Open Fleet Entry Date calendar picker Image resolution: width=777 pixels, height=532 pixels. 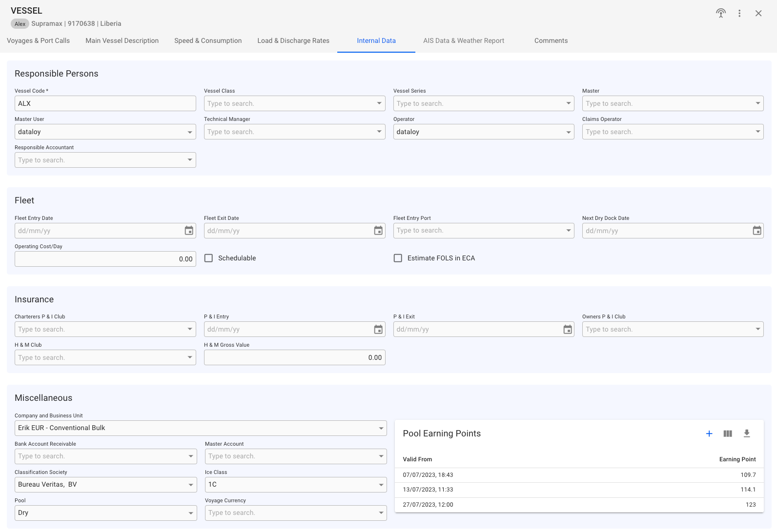click(189, 231)
